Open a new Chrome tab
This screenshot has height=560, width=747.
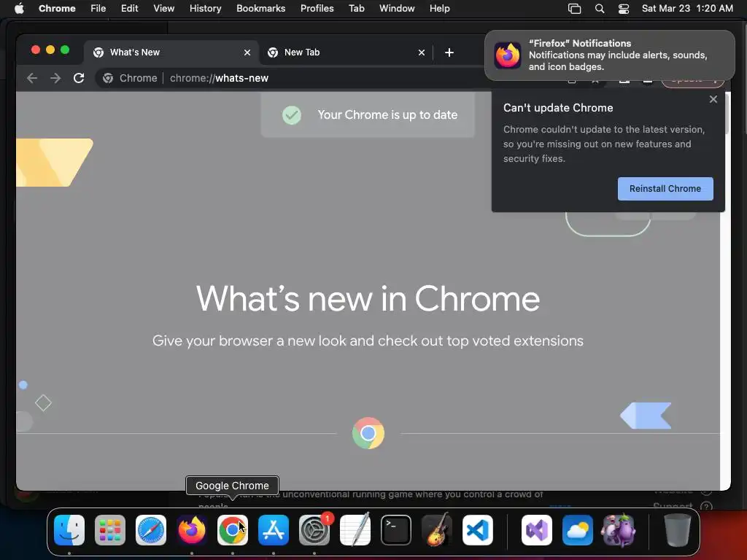(449, 52)
